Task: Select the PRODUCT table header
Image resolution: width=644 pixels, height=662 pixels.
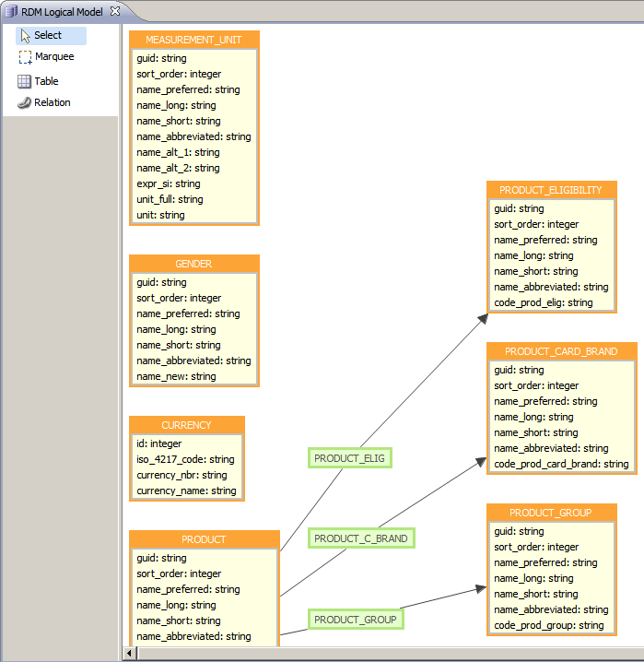Action: (x=204, y=539)
